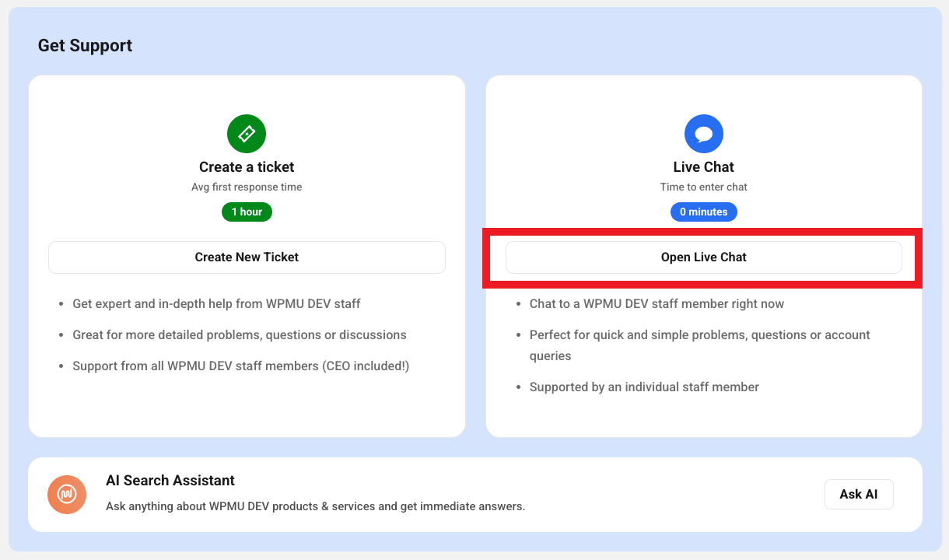Screen dimensions: 949x560
Task: Click "Chat to a WPMU DEV staff member" bullet
Action: pos(657,304)
